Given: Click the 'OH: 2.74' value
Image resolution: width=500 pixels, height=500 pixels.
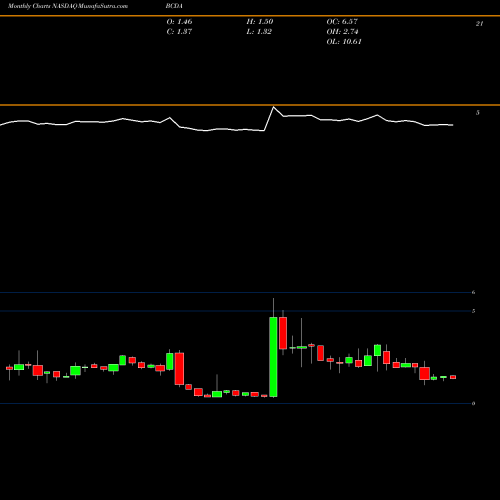Looking at the screenshot, I should click(342, 32).
